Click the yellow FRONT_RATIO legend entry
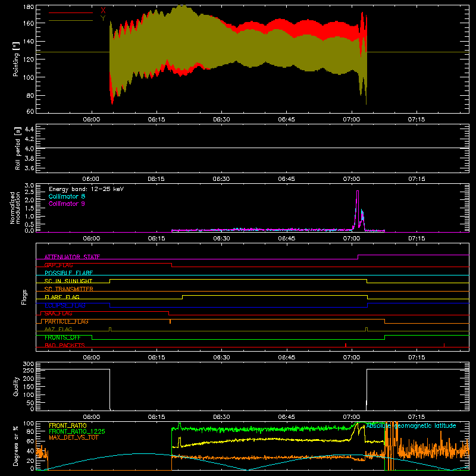This screenshot has width=476, height=476. tap(68, 425)
